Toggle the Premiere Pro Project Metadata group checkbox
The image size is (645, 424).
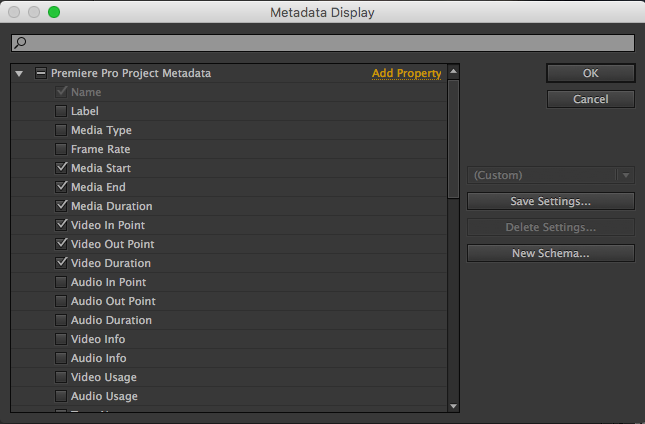tap(41, 73)
